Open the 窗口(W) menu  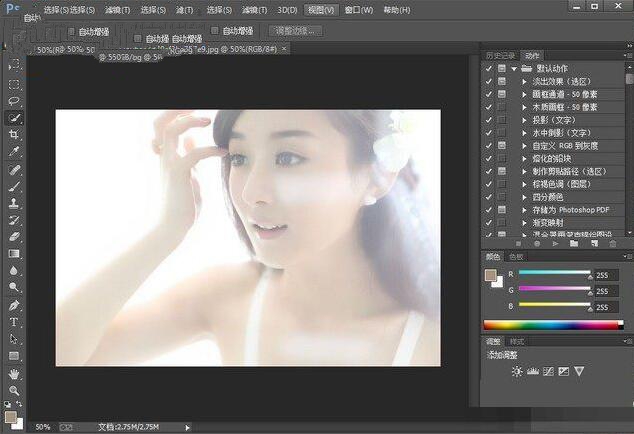click(x=359, y=10)
